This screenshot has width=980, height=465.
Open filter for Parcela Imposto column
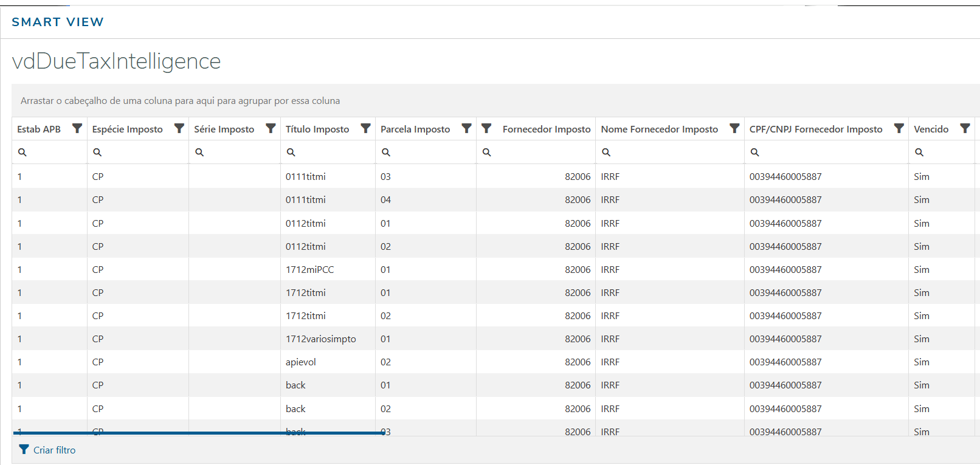(466, 128)
